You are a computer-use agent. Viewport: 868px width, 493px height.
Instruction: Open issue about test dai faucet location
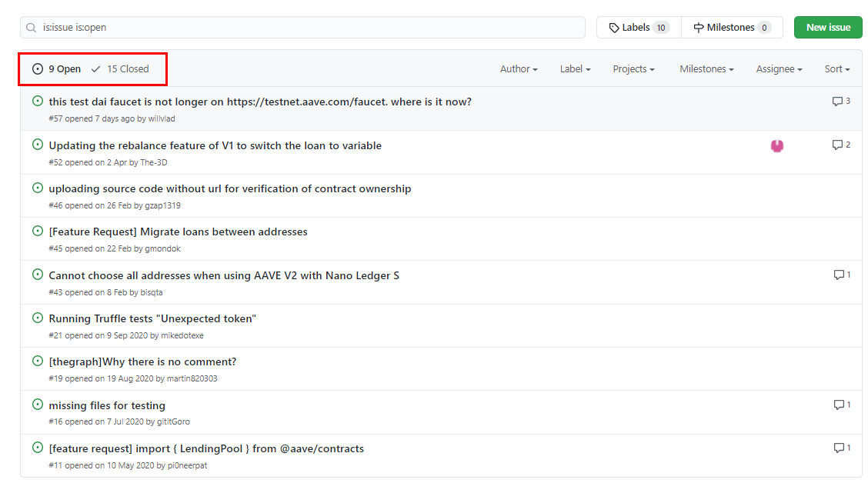260,102
